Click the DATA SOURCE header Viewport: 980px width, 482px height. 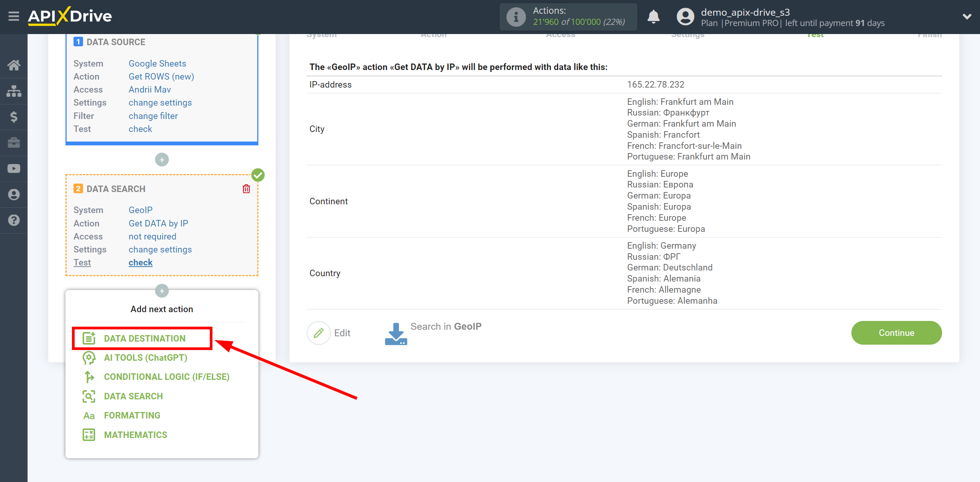[116, 42]
